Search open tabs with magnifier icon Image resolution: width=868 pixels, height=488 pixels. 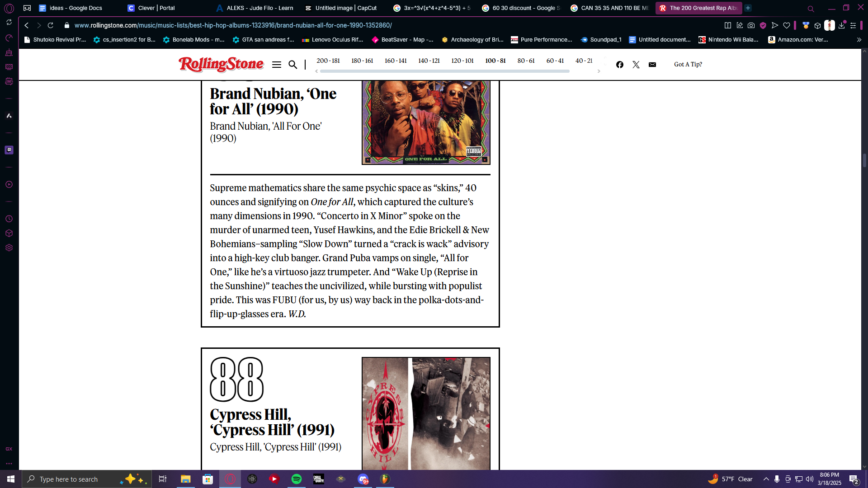(811, 9)
